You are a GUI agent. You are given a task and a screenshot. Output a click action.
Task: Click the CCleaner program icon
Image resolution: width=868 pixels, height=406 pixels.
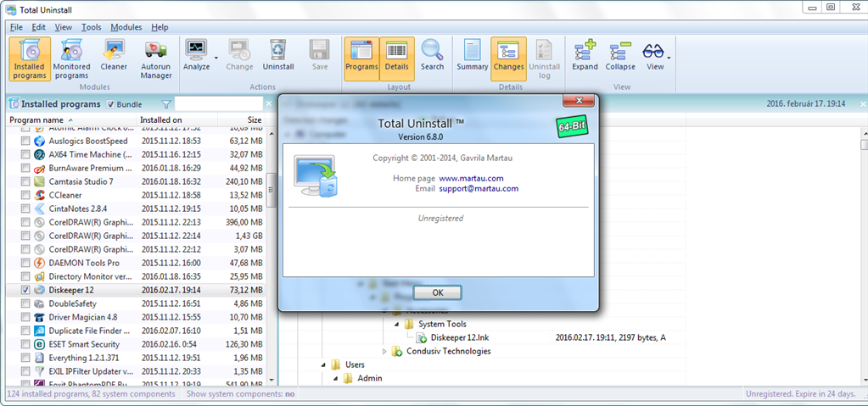[x=39, y=195]
